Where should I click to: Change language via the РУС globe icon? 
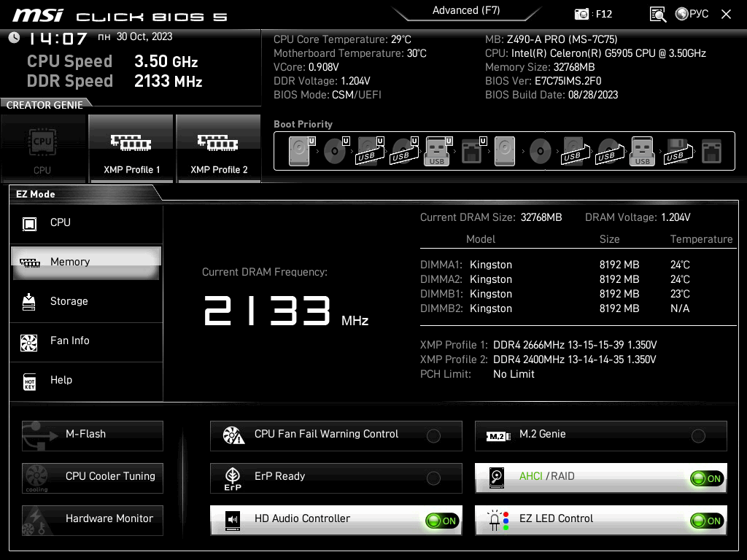click(x=692, y=14)
